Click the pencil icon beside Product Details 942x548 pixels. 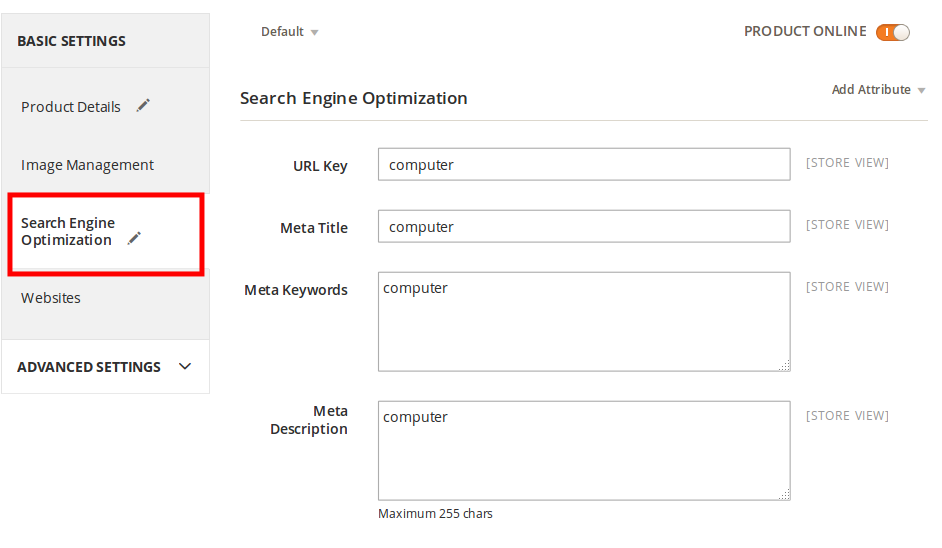(143, 105)
